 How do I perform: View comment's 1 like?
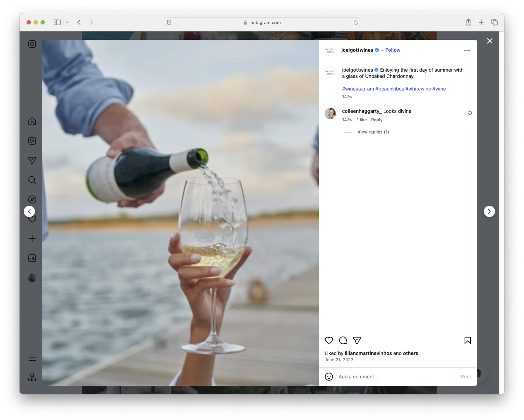(362, 120)
